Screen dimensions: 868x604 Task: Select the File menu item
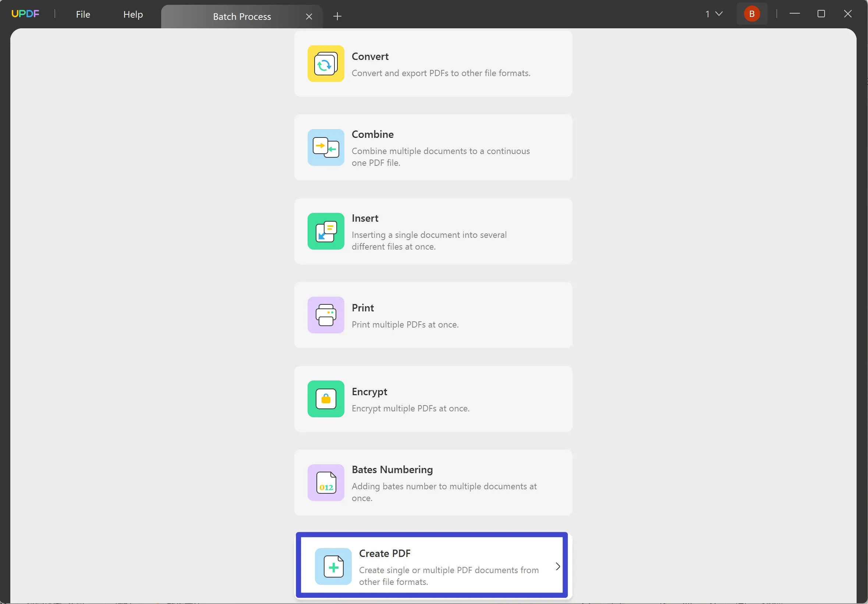click(x=82, y=14)
